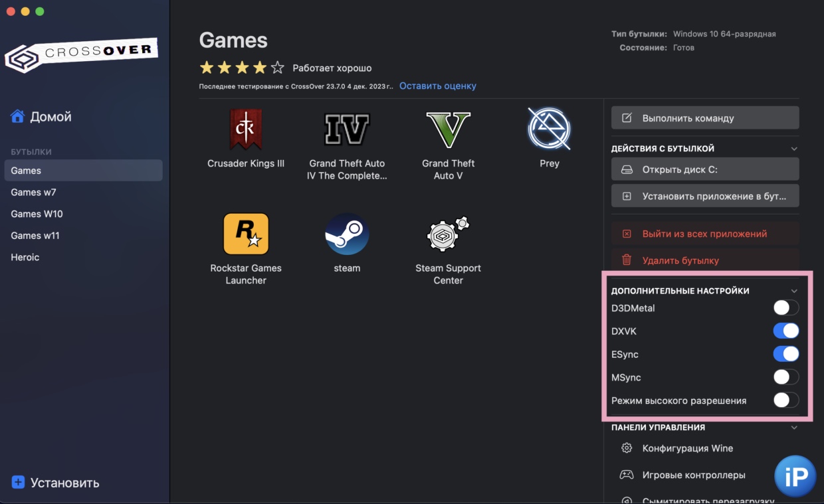The width and height of the screenshot is (824, 504).
Task: Click the Игровые контроллеры gamepad icon
Action: tap(627, 475)
